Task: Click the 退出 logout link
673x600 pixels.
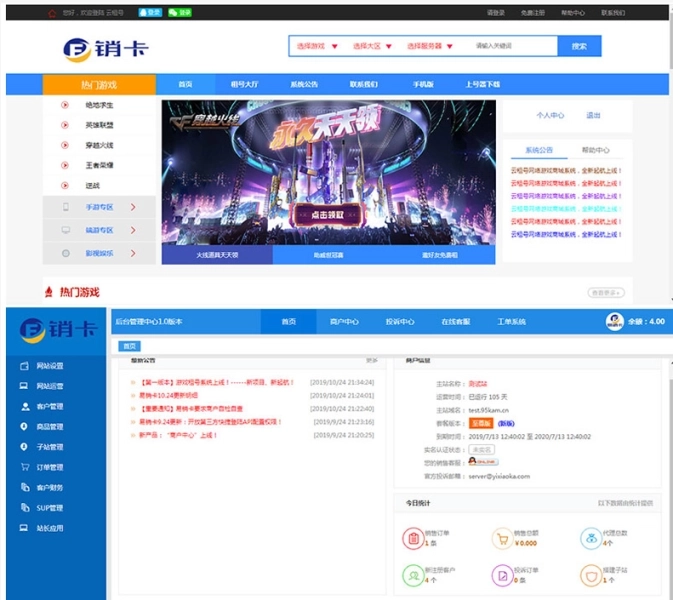Action: [x=593, y=115]
